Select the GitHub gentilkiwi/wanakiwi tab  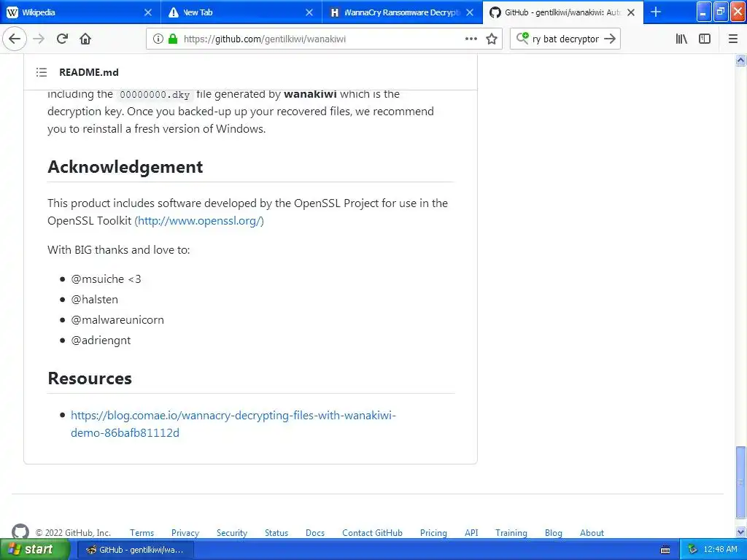click(x=563, y=12)
